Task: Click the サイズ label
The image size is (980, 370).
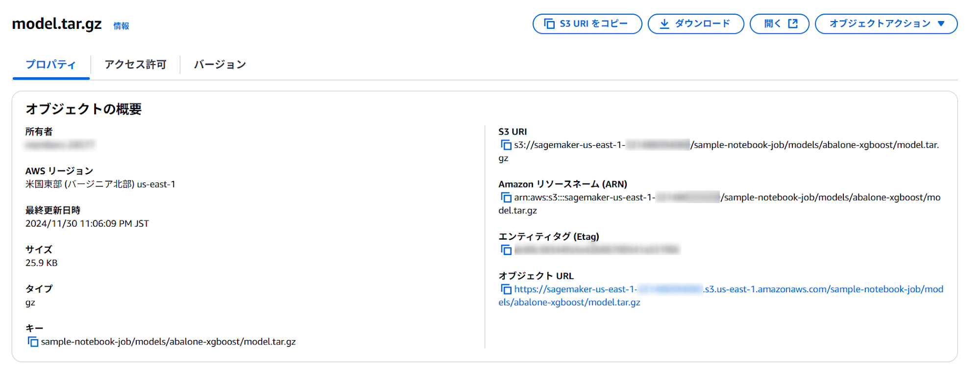Action: tap(39, 250)
